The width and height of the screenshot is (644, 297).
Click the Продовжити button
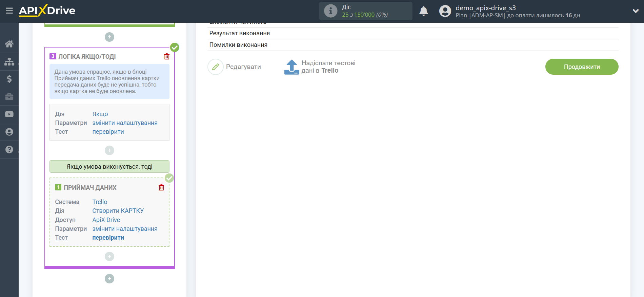(x=582, y=67)
